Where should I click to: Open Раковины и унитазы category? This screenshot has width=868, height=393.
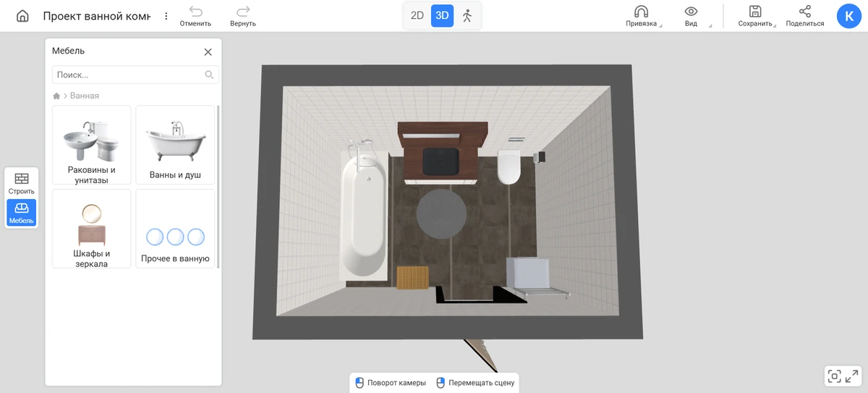tap(92, 145)
